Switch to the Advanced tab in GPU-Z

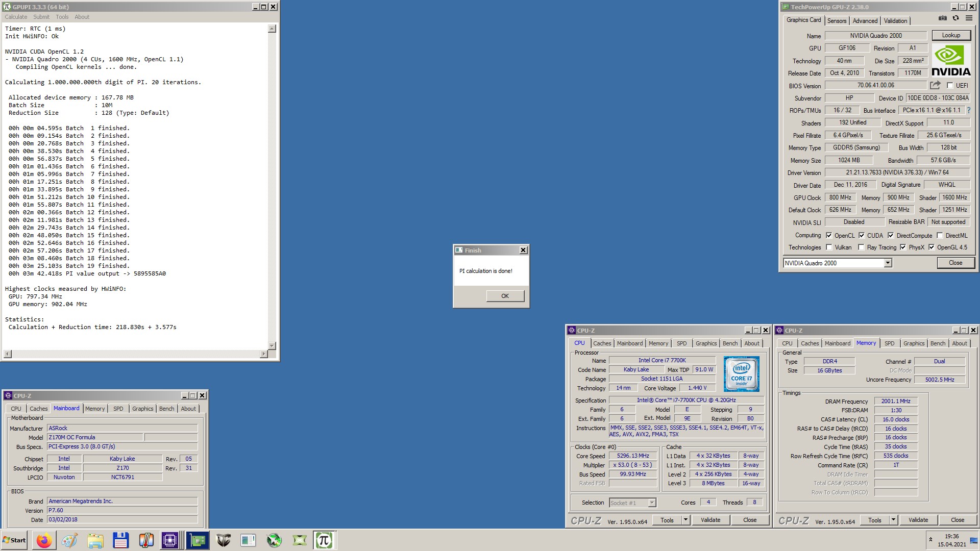[865, 21]
